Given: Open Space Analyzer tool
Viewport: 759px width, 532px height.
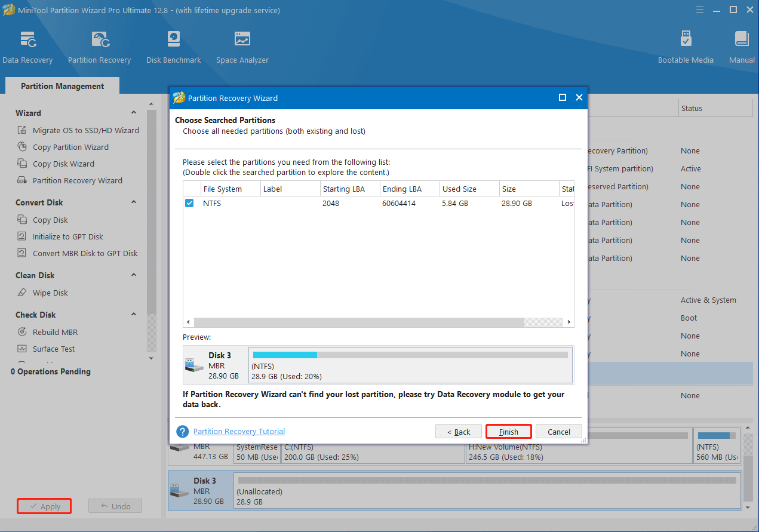Looking at the screenshot, I should 242,40.
